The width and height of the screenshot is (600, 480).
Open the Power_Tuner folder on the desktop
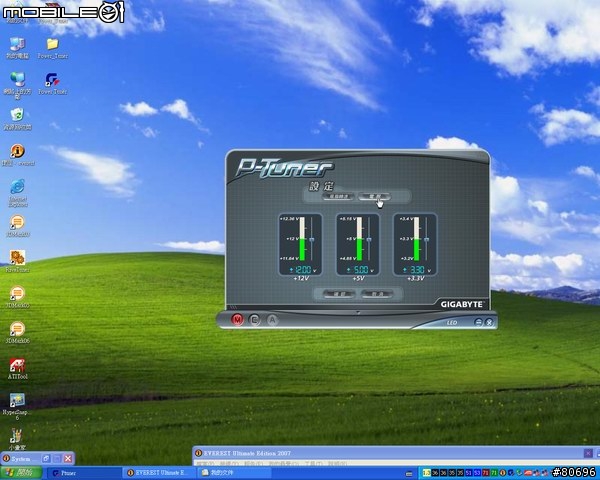click(x=52, y=48)
